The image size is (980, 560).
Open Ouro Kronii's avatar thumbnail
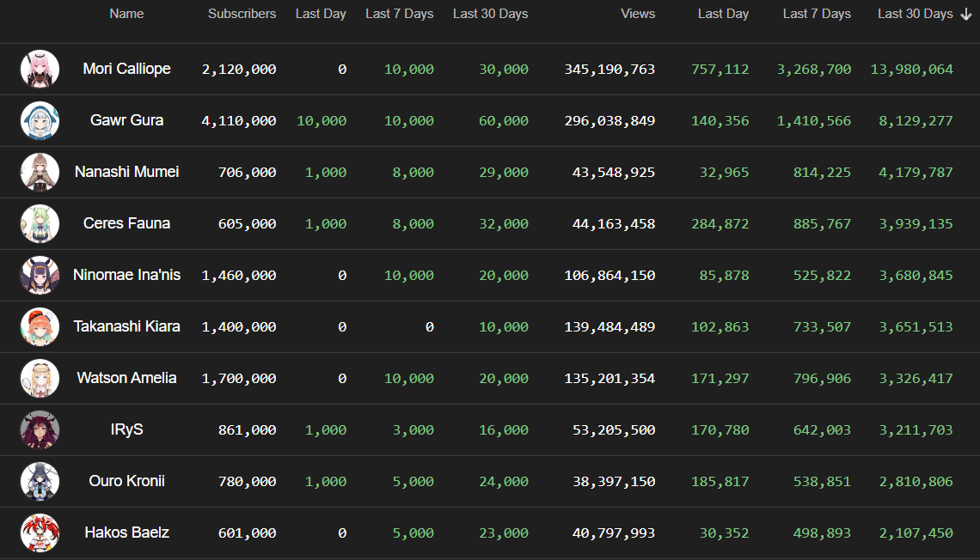click(x=40, y=481)
